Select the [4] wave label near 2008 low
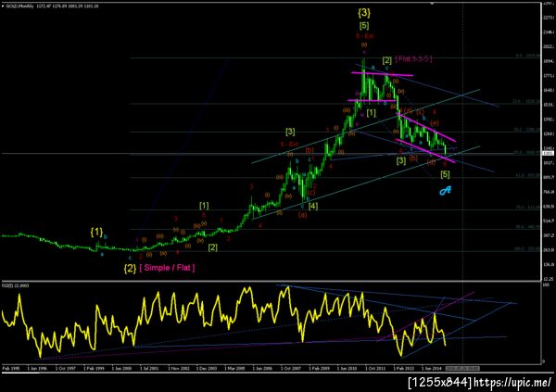Viewport: 556px width, 392px height. 313,206
